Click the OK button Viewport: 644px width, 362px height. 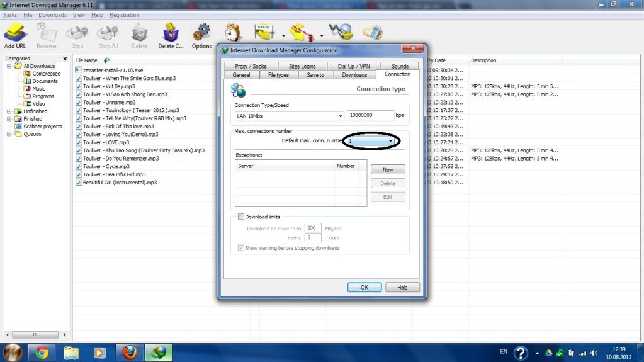(364, 287)
